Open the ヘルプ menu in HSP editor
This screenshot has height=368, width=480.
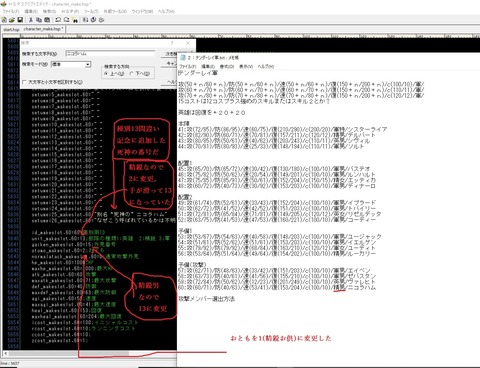pyautogui.click(x=166, y=11)
